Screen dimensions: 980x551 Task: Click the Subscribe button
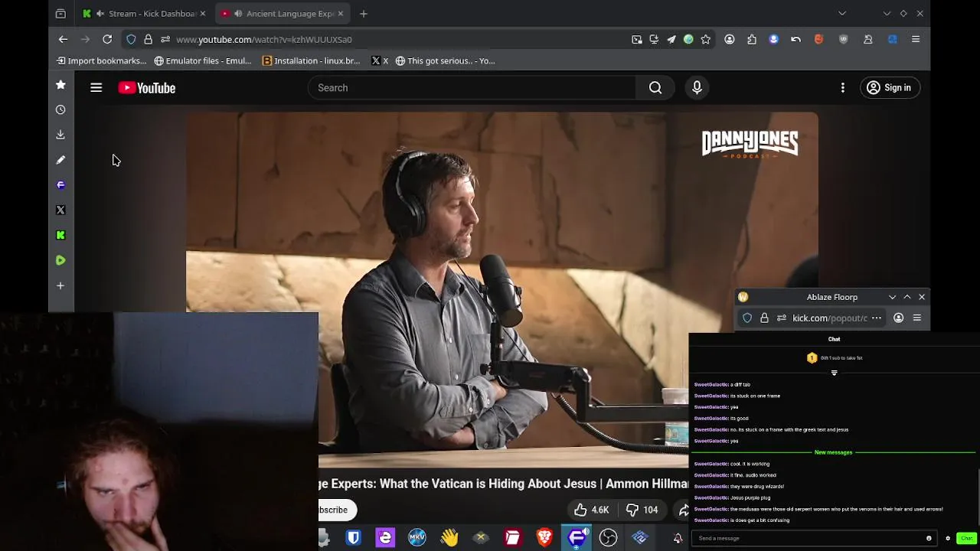(x=334, y=510)
